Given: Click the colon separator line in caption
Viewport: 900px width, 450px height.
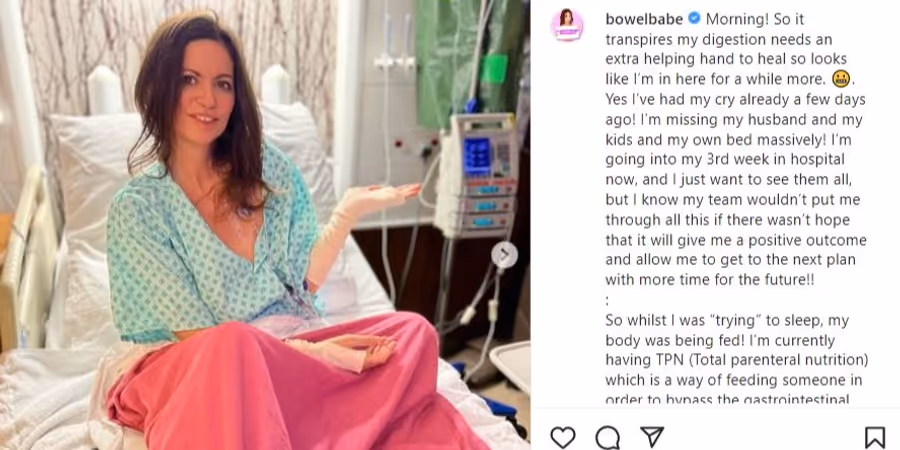Looking at the screenshot, I should pyautogui.click(x=607, y=300).
